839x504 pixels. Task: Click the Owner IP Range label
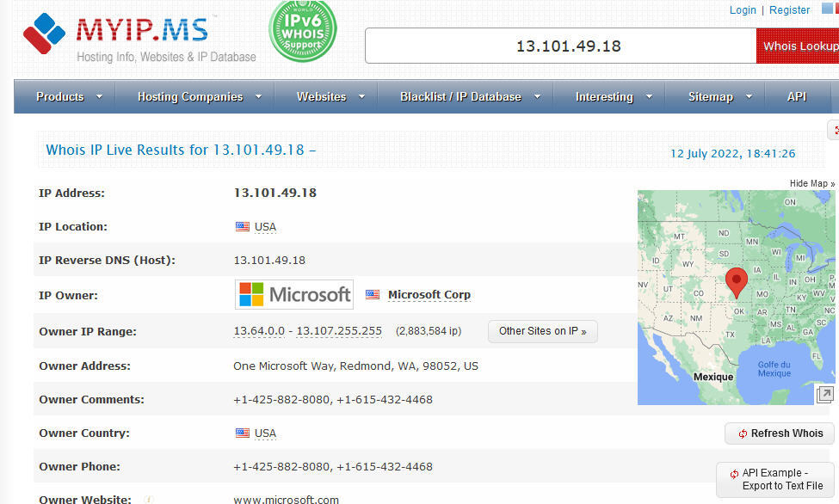(88, 332)
